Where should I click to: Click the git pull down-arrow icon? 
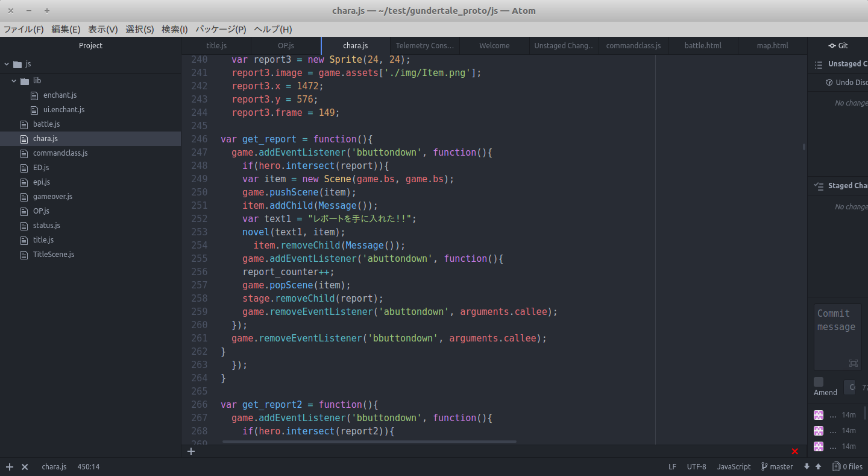(807, 467)
